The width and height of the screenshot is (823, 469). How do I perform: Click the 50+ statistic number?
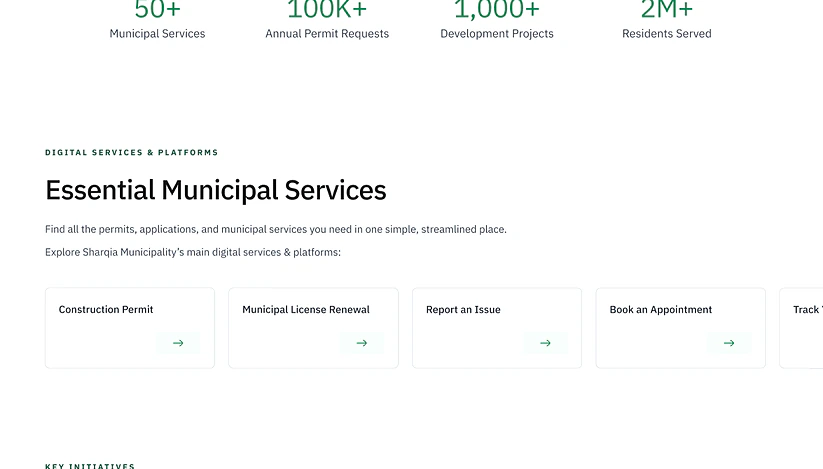tap(157, 9)
